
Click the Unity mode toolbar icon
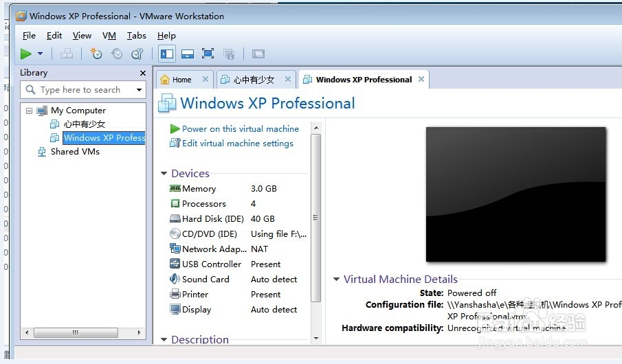point(229,54)
